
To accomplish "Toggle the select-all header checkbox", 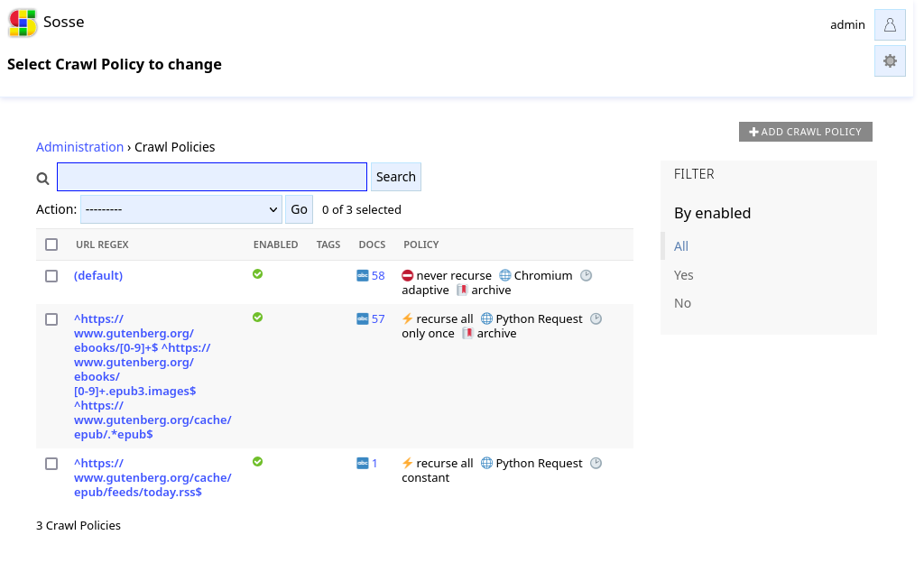I will 51,244.
